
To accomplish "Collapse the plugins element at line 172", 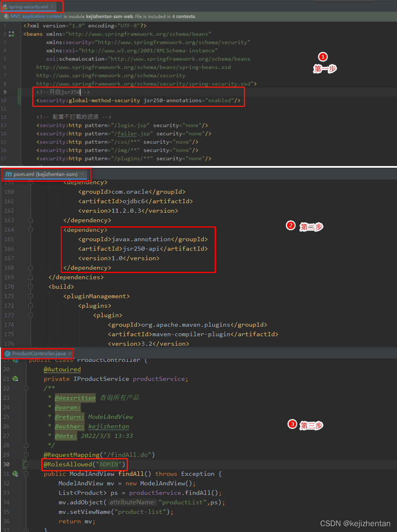I will pos(31,306).
